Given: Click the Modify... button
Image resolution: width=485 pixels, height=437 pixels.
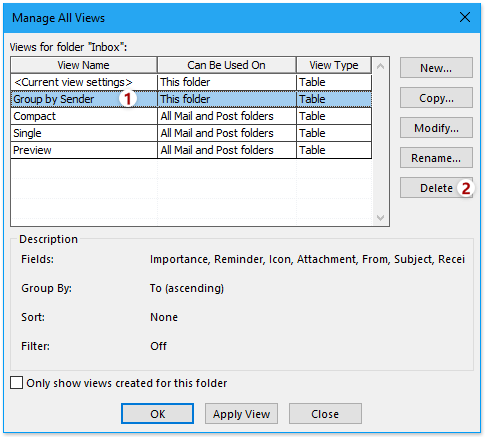Looking at the screenshot, I should tap(436, 128).
